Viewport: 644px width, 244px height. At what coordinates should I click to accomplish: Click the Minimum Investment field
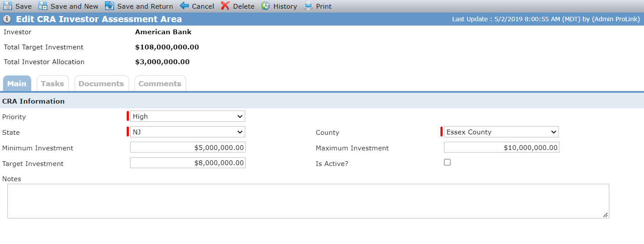(187, 147)
